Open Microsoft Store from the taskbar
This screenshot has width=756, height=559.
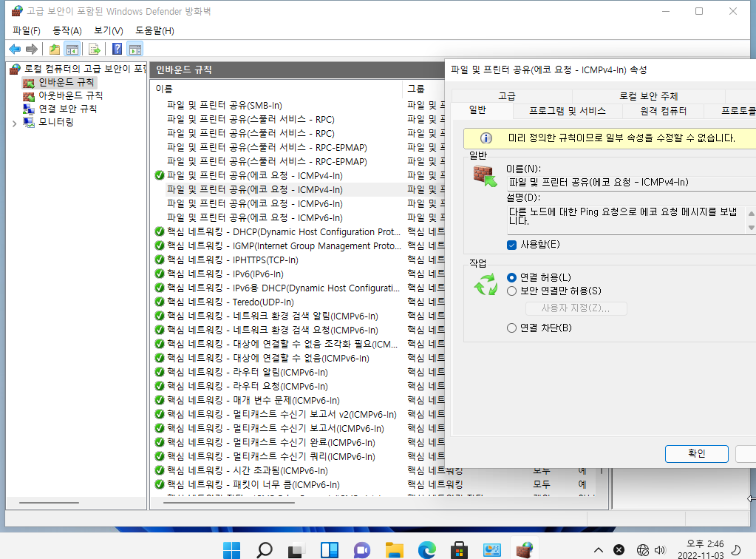point(460,550)
